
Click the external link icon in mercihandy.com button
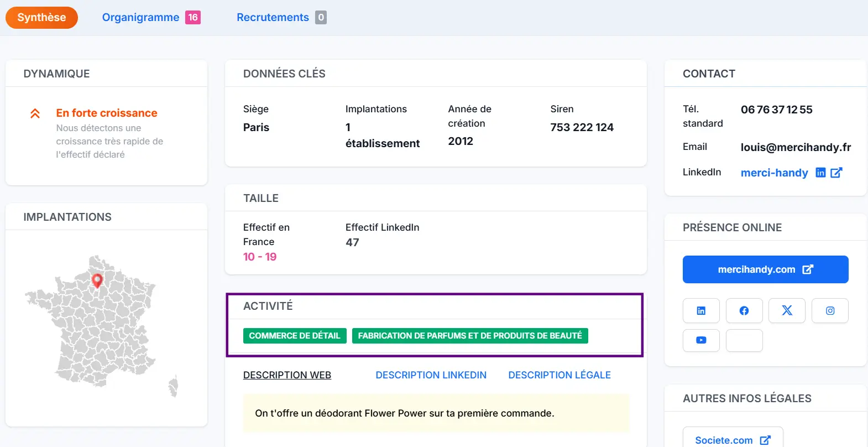point(808,269)
